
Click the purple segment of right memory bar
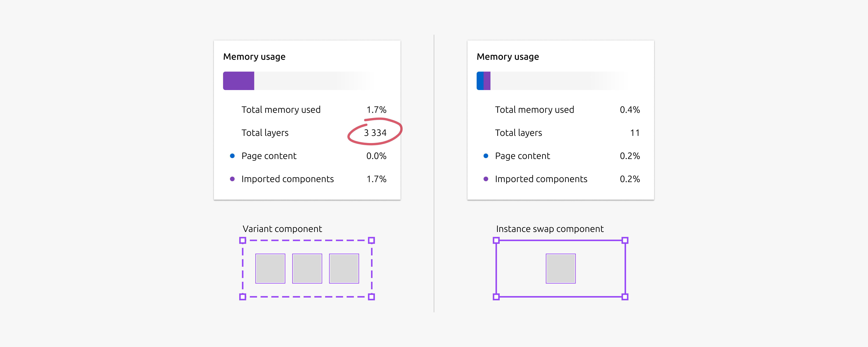[x=487, y=81]
